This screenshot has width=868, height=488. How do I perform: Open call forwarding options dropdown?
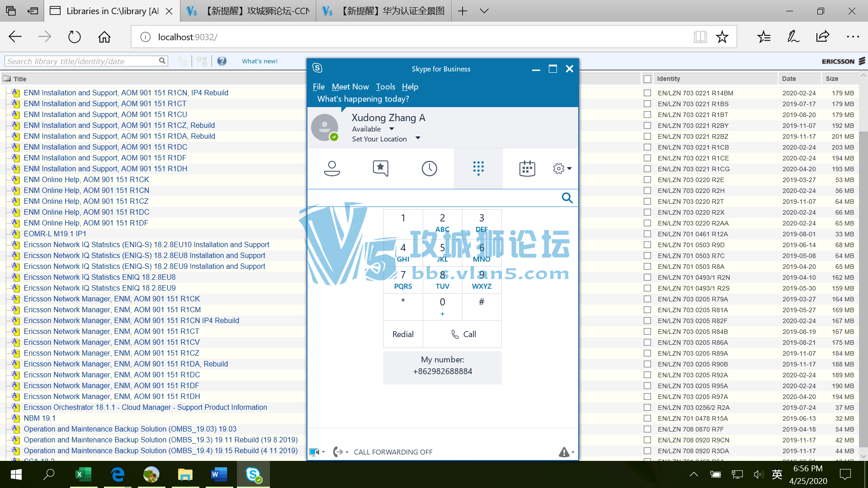pyautogui.click(x=340, y=452)
